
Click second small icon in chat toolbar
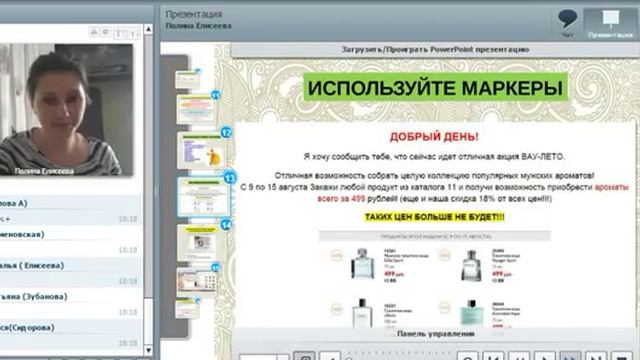pyautogui.click(x=105, y=32)
